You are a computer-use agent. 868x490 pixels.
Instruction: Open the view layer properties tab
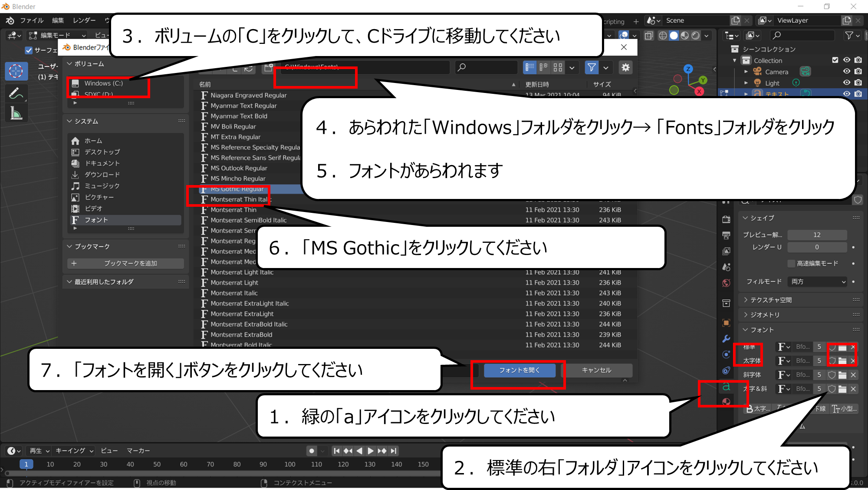tap(726, 251)
